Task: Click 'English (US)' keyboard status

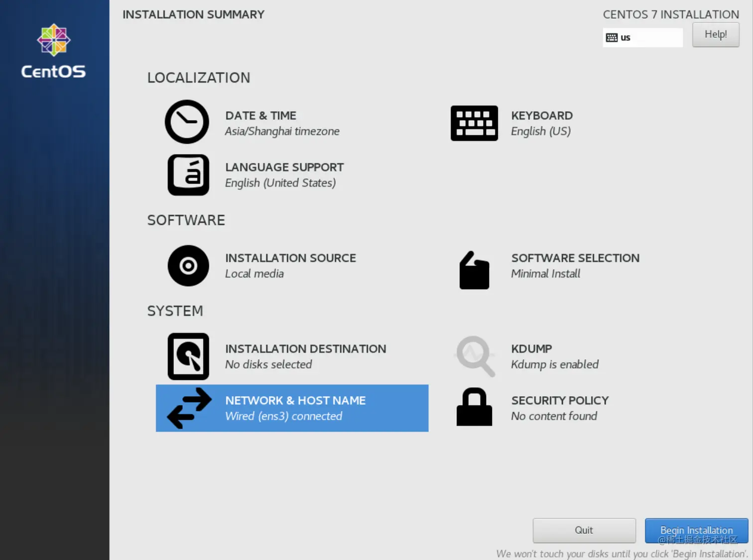Action: click(541, 131)
